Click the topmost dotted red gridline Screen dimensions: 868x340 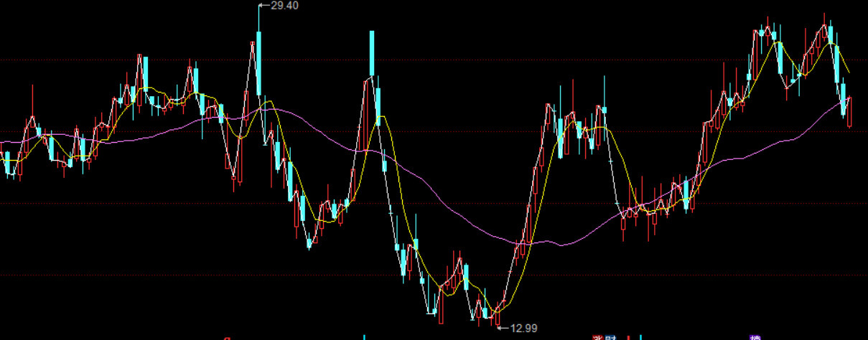click(x=431, y=60)
